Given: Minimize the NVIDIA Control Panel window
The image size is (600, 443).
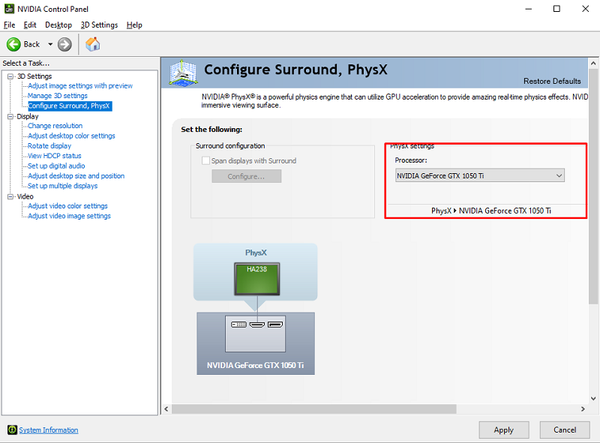Looking at the screenshot, I should pyautogui.click(x=528, y=8).
